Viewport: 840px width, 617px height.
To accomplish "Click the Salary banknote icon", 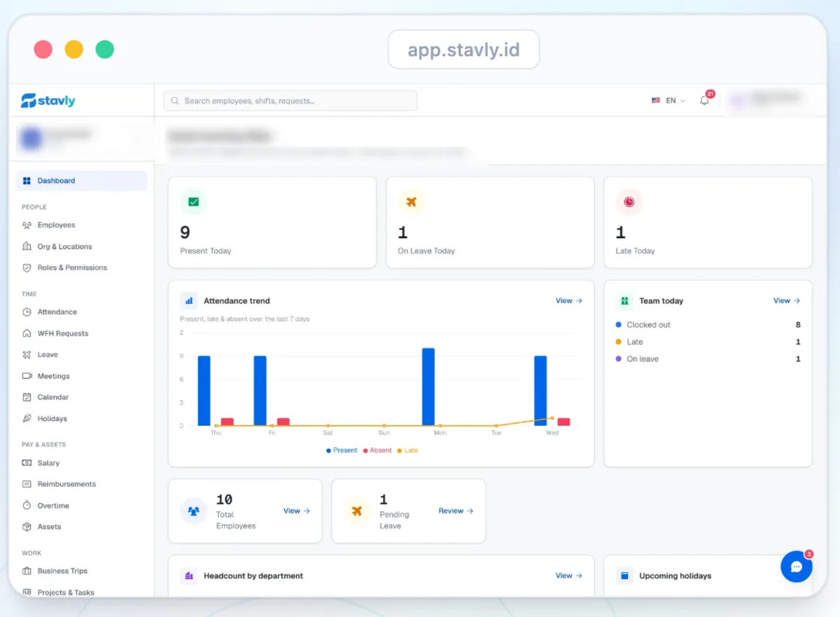I will [27, 463].
